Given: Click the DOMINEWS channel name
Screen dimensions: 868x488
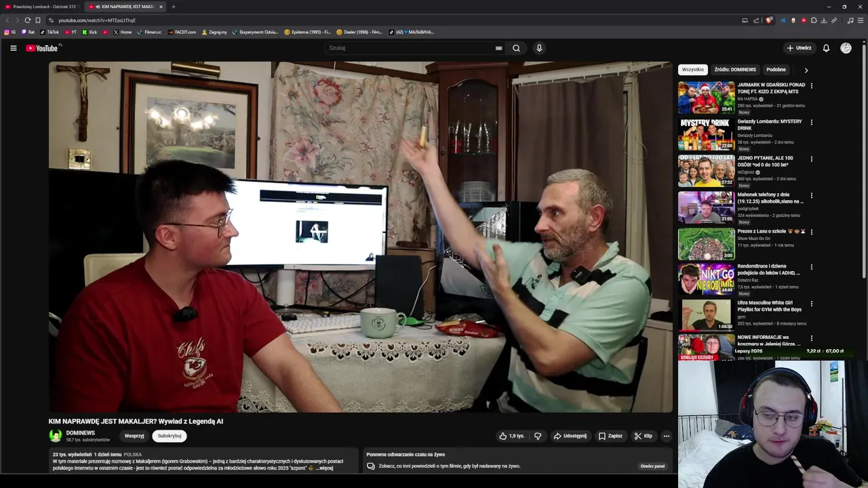Looking at the screenshot, I should [80, 432].
